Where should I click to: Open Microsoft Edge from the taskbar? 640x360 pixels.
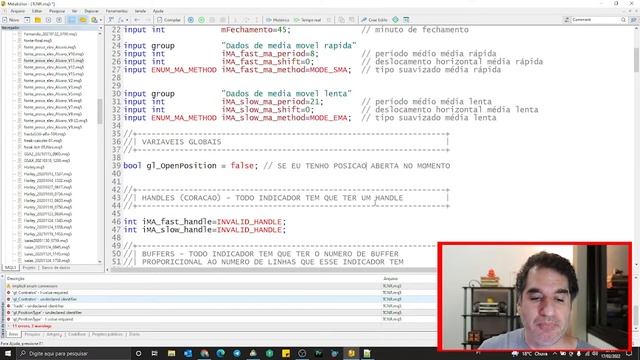pyautogui.click(x=220, y=353)
